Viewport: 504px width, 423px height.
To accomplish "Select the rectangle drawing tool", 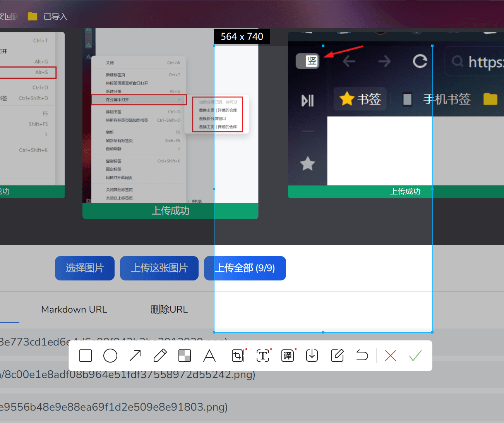I will coord(86,356).
